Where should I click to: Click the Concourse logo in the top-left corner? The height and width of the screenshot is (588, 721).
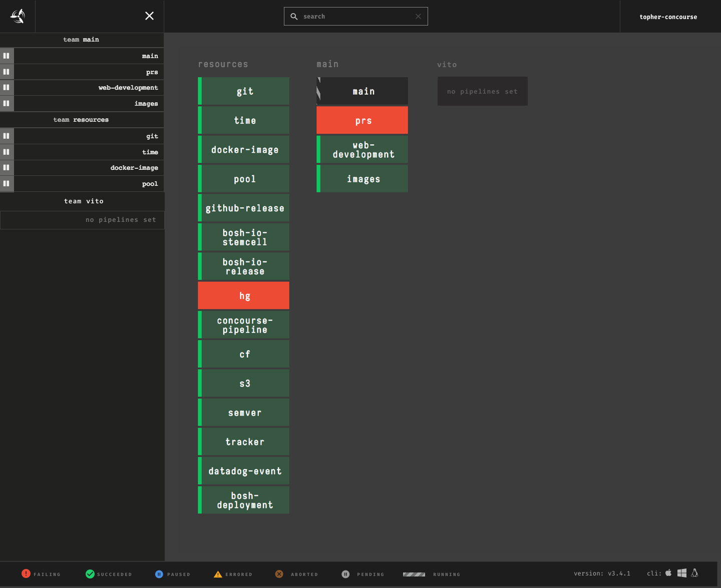(18, 16)
